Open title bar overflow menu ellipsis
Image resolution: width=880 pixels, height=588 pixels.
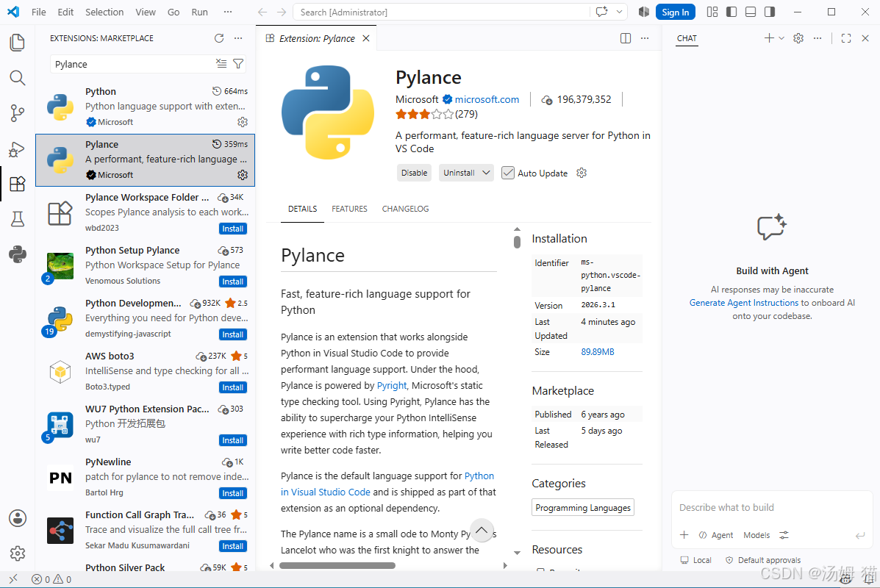click(x=227, y=12)
